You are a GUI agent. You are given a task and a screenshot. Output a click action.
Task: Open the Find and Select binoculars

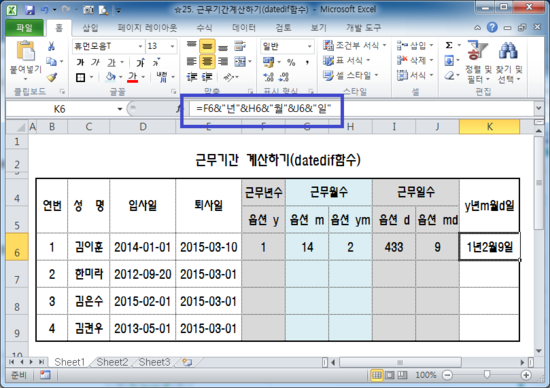(509, 62)
